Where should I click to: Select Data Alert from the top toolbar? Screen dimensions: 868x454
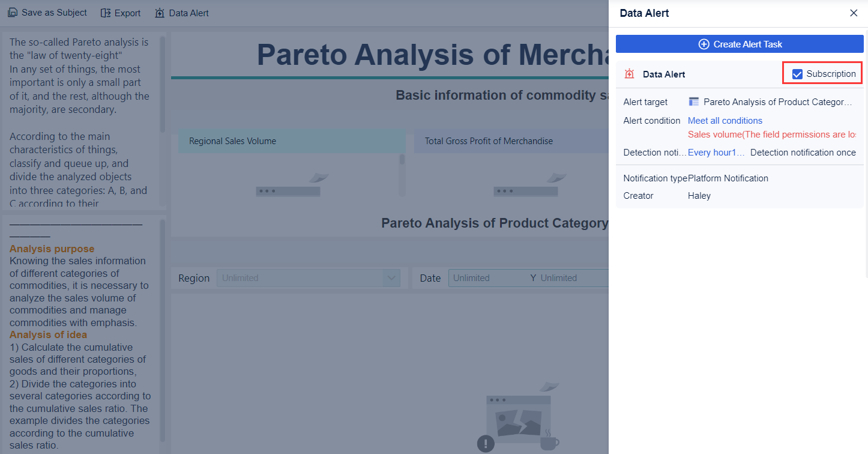point(188,12)
